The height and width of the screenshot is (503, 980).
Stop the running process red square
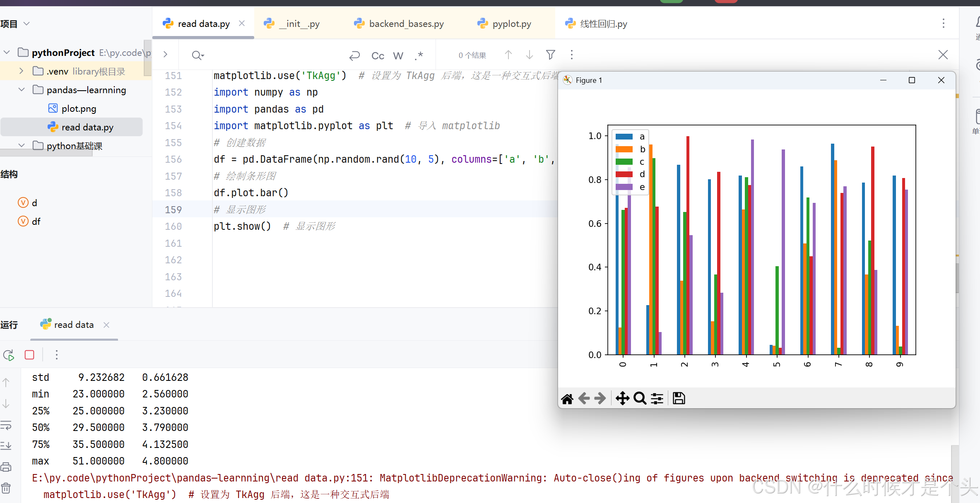29,355
